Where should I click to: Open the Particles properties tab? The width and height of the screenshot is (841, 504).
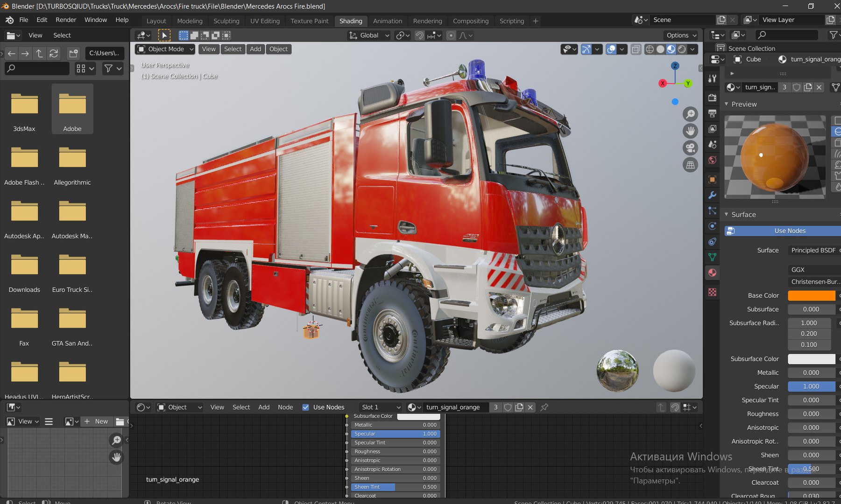point(712,211)
